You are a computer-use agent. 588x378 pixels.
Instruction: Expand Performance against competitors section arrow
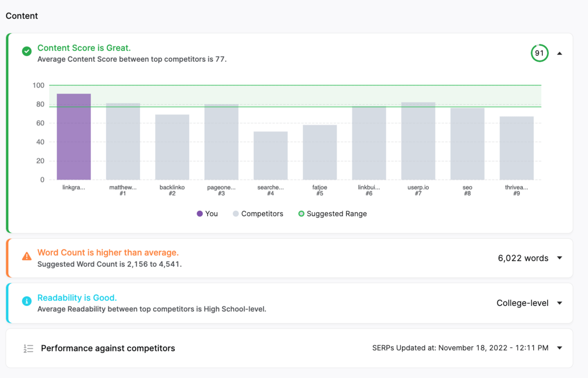coord(560,348)
